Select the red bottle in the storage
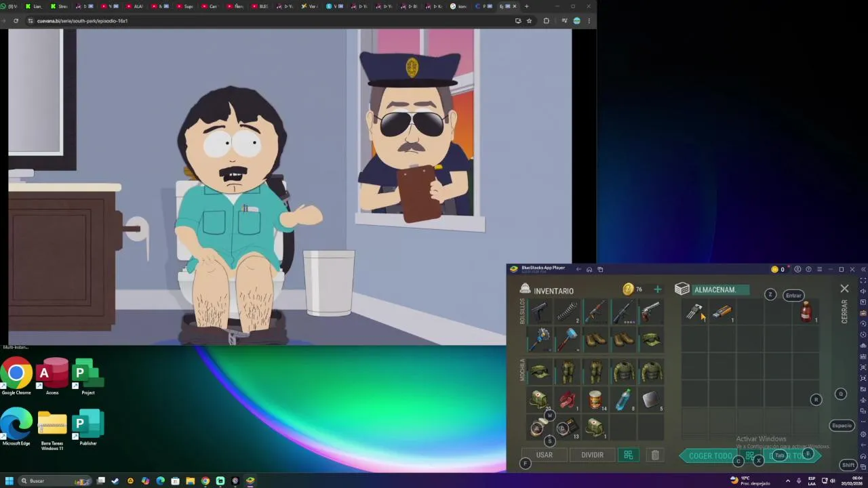This screenshot has height=488, width=868. point(806,312)
